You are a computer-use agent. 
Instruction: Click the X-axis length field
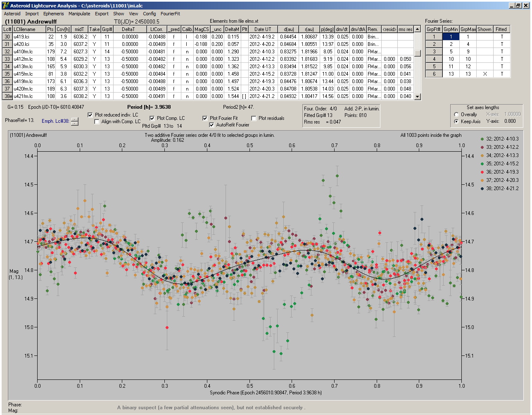tap(512, 114)
